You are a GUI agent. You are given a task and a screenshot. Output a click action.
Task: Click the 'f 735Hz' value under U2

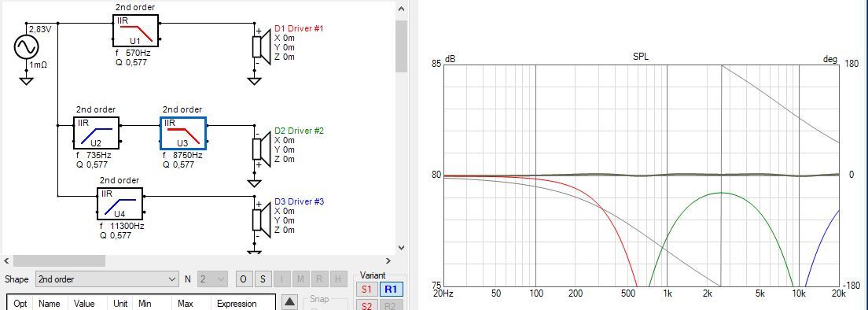[94, 155]
